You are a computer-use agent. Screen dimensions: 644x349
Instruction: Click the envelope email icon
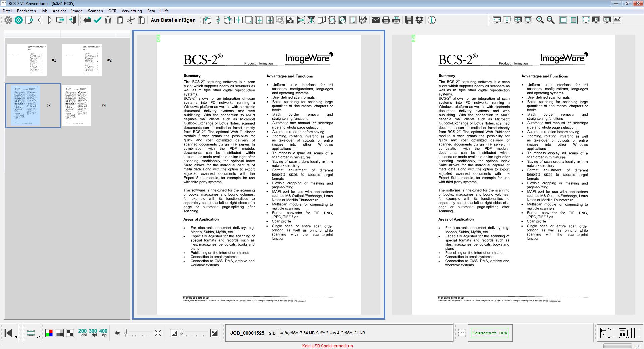(376, 20)
